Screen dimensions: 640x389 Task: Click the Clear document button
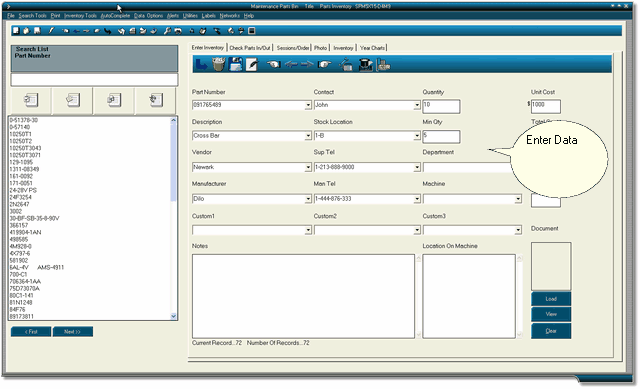click(x=551, y=331)
